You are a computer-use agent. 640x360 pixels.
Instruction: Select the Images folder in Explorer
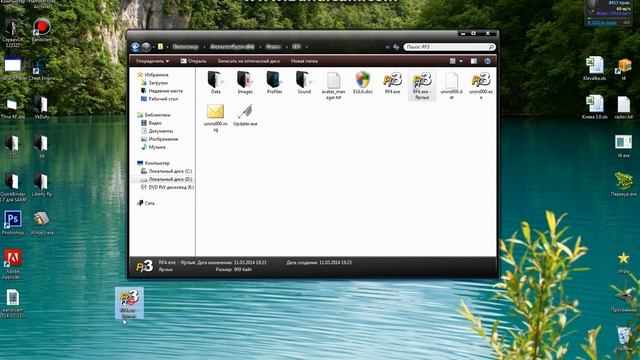tap(245, 82)
